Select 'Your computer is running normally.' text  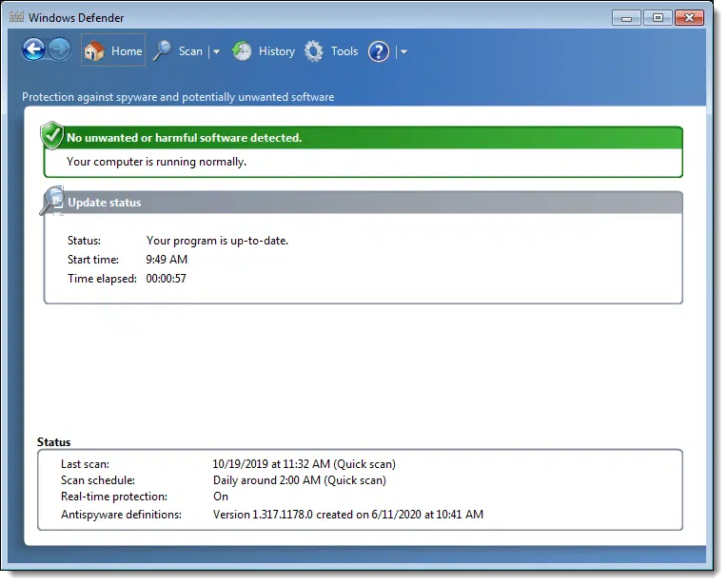(x=156, y=162)
